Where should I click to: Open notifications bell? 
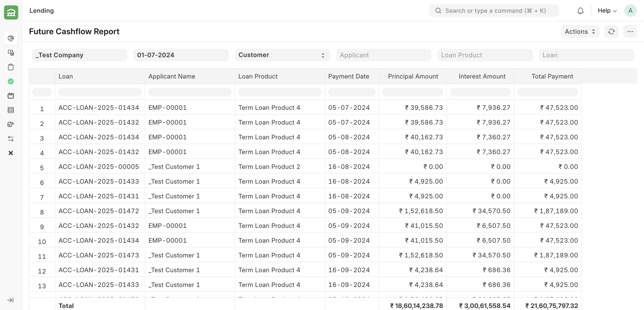[x=580, y=11]
